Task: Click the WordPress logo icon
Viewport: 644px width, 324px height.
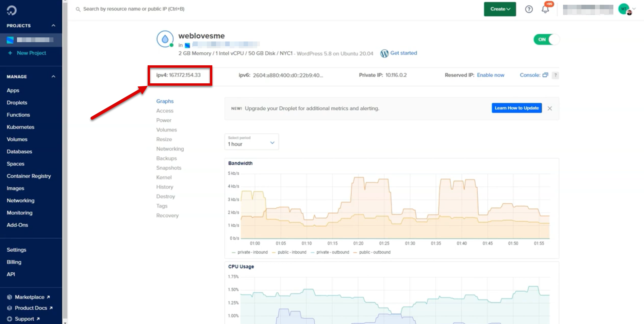Action: click(x=384, y=53)
